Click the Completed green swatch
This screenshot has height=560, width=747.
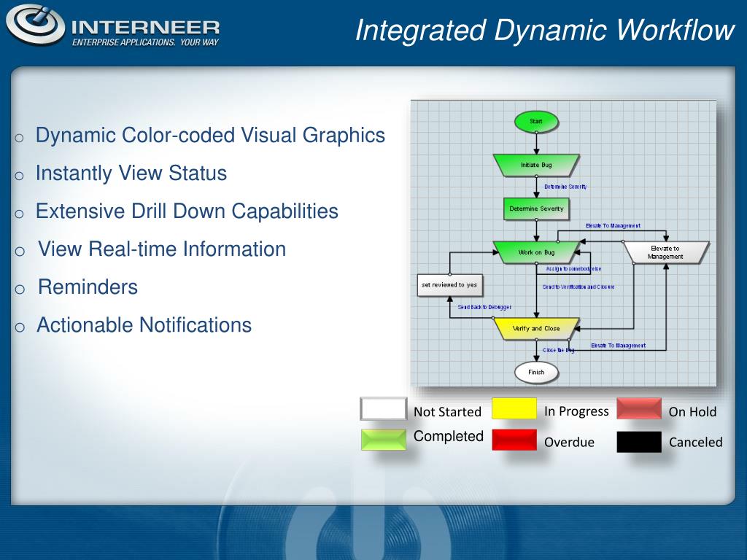(384, 440)
